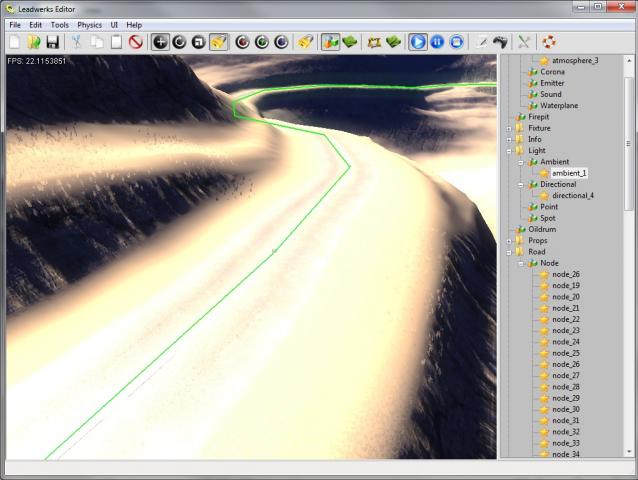Click the Cut scissors icon

pos(76,42)
